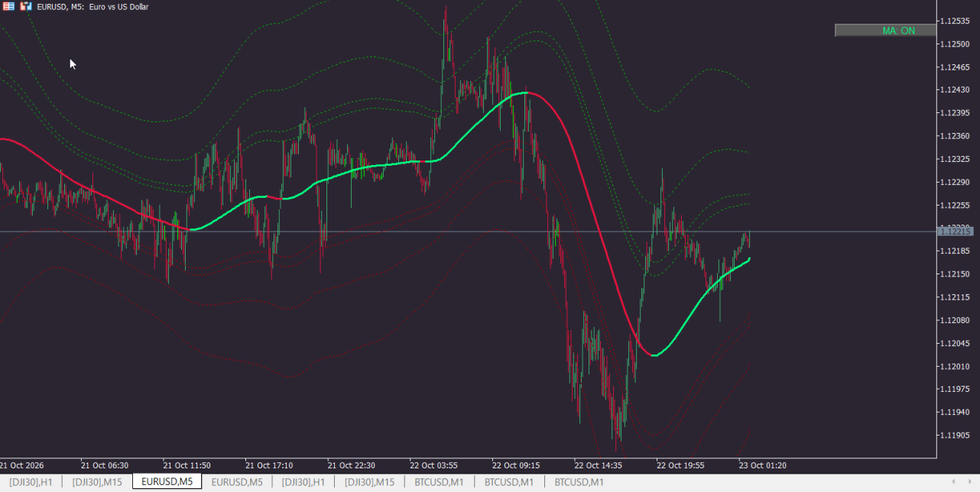Viewport: 980px width, 492px height.
Task: Click the left tab-scroll arrow
Action: [952, 481]
